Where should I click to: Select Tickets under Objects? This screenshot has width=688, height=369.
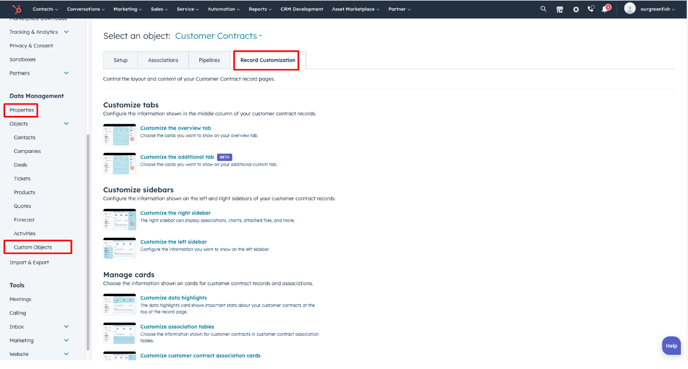(22, 179)
